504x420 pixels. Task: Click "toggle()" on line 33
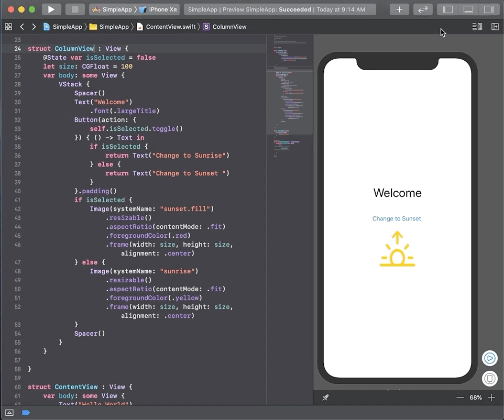click(167, 129)
